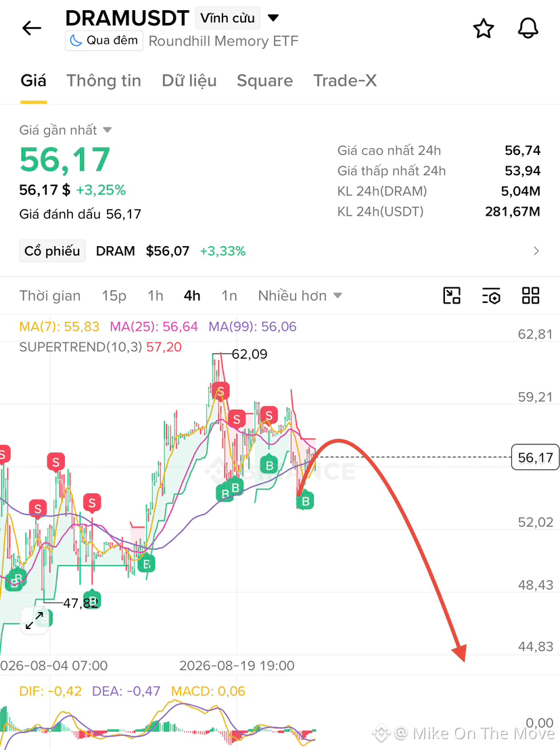This screenshot has height=750, width=560.
Task: Tap the MACD: 0,06 label
Action: [x=208, y=691]
